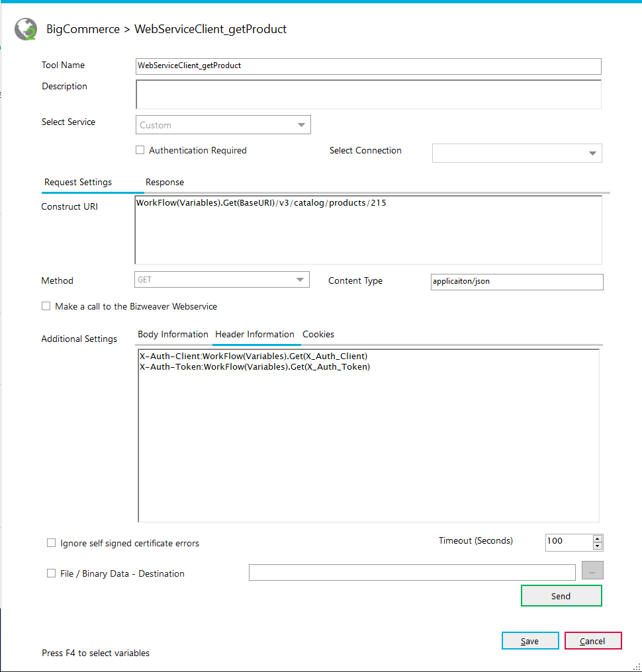This screenshot has width=642, height=672.
Task: Select the Body Information tab
Action: tap(173, 334)
